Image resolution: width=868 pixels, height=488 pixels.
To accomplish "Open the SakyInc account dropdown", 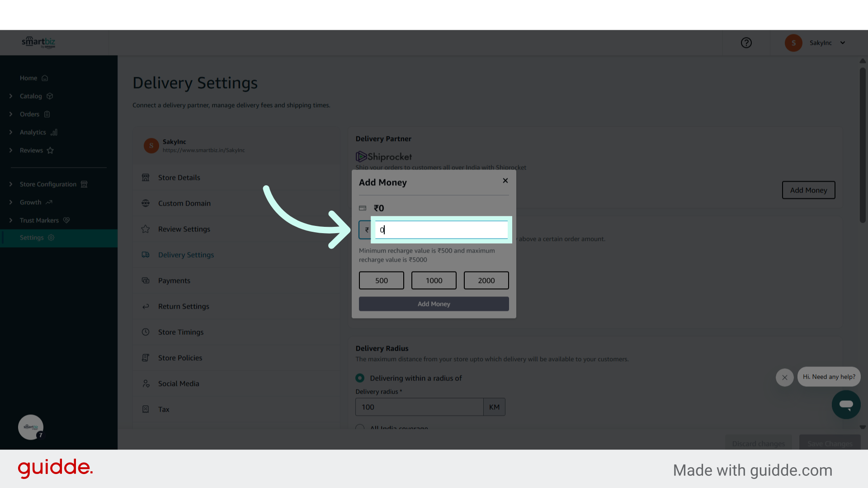I will [x=843, y=43].
